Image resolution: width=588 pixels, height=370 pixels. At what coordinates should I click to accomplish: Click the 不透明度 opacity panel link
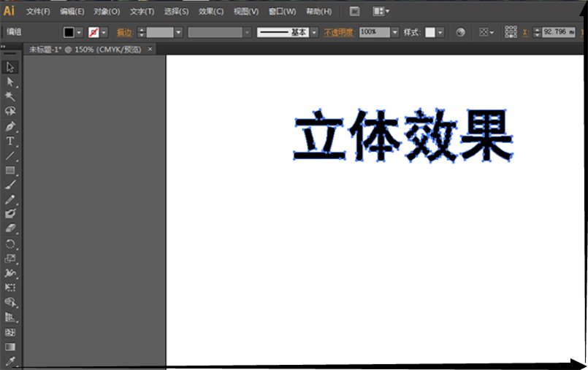(x=339, y=33)
